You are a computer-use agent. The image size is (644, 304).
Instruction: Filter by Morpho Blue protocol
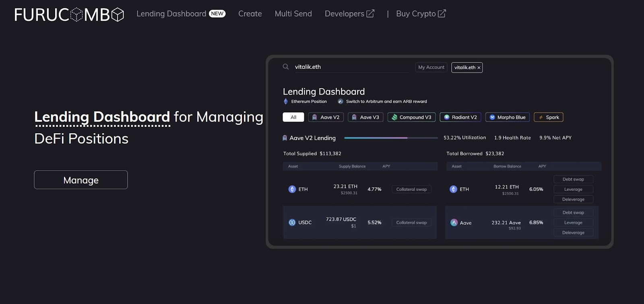(x=508, y=117)
